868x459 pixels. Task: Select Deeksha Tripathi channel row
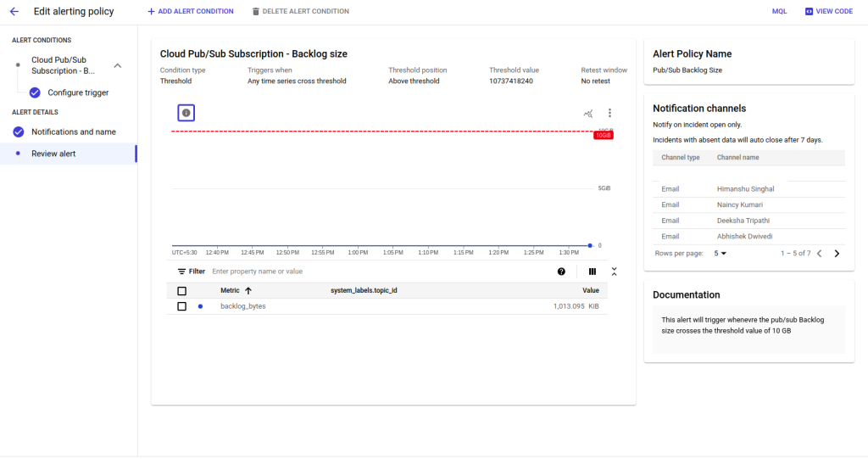click(x=749, y=221)
